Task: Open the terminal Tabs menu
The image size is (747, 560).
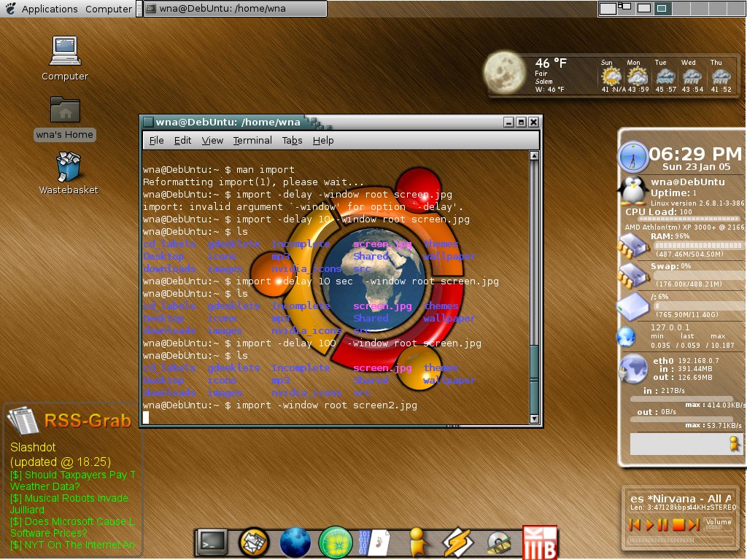Action: point(292,141)
